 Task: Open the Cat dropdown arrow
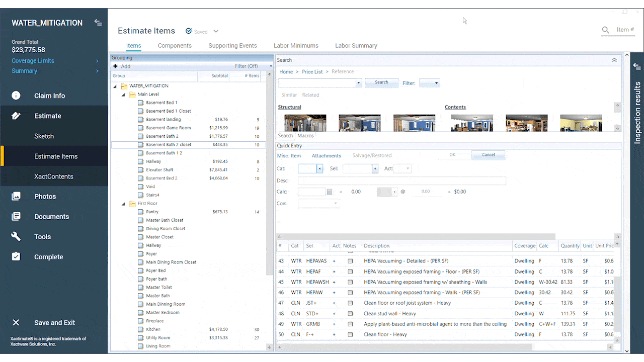tap(319, 169)
